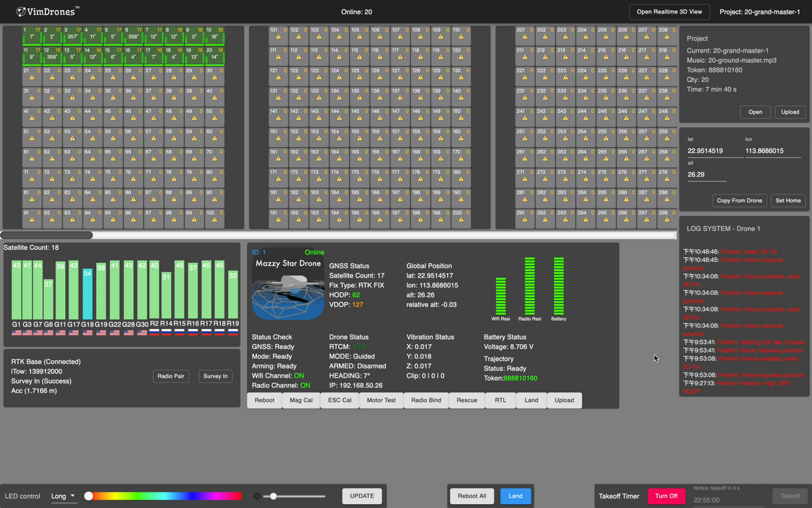This screenshot has width=812, height=508.
Task: Click the Rescue button
Action: [x=467, y=400]
